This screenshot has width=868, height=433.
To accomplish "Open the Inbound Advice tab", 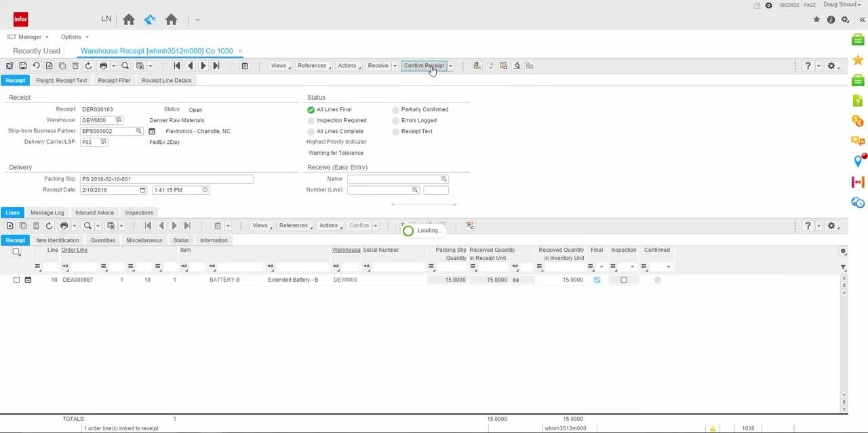I will (x=94, y=212).
